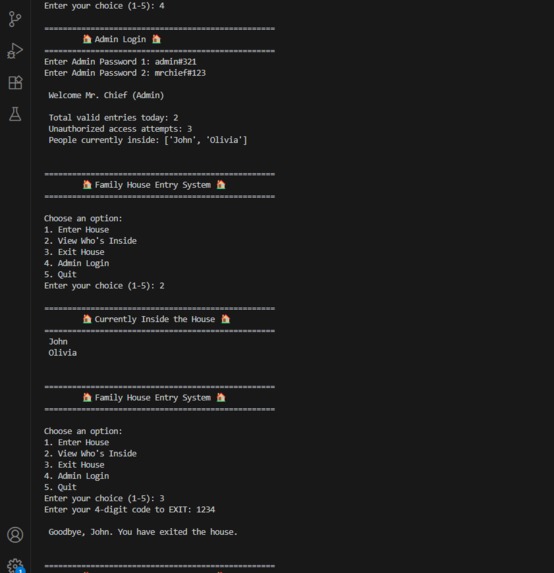This screenshot has width=554, height=573.
Task: Click the 'Enter Admin Password 1' line
Action: (x=120, y=62)
